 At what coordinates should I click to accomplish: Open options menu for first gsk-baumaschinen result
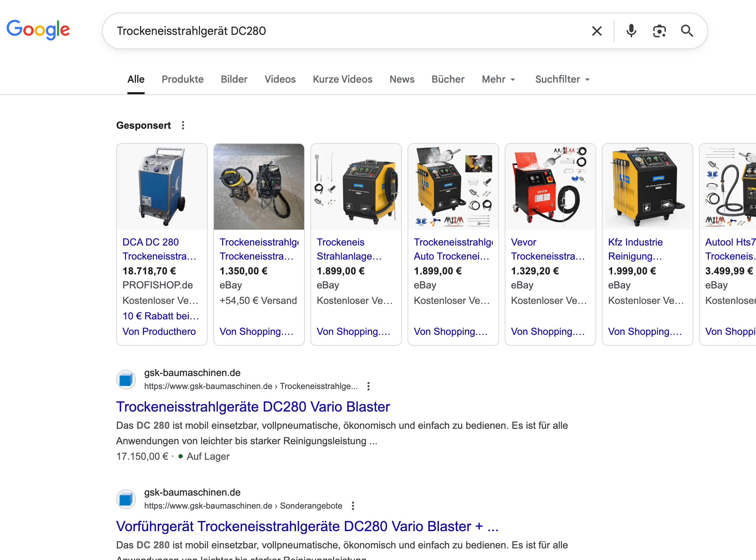click(368, 386)
